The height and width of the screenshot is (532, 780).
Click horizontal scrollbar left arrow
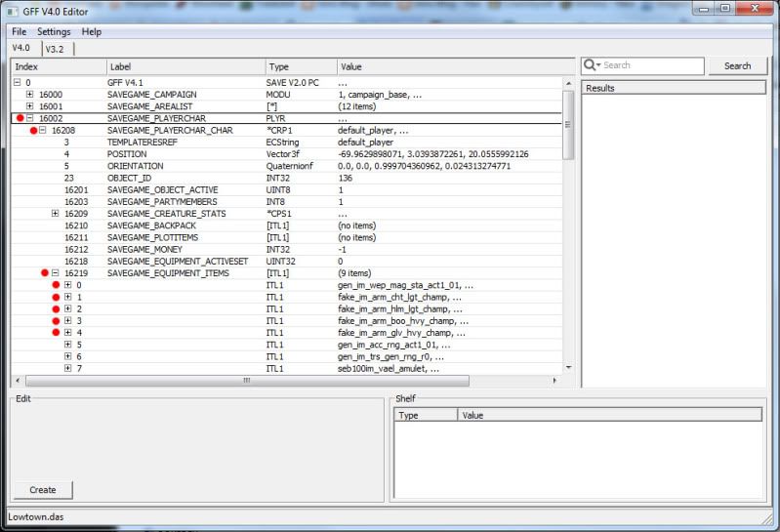[18, 381]
